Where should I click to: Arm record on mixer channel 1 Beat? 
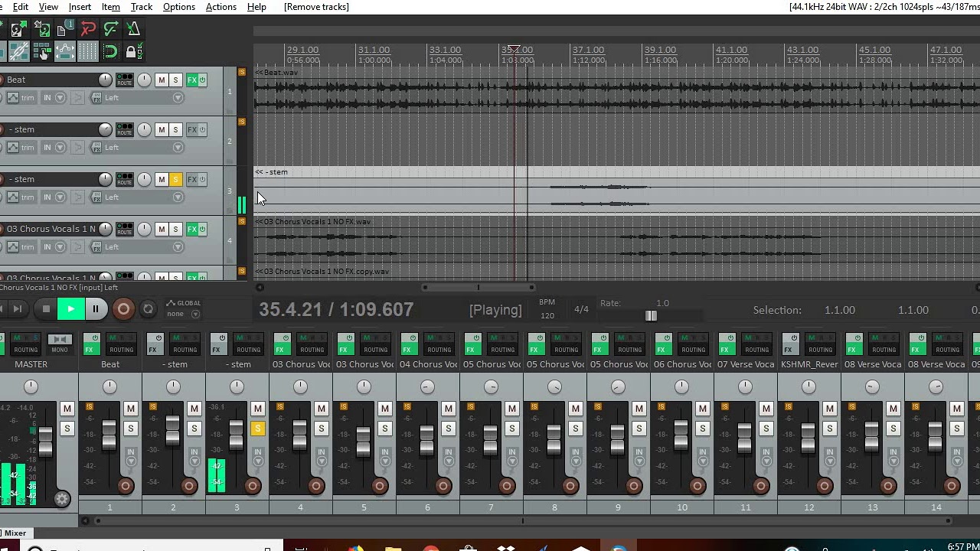pos(126,486)
